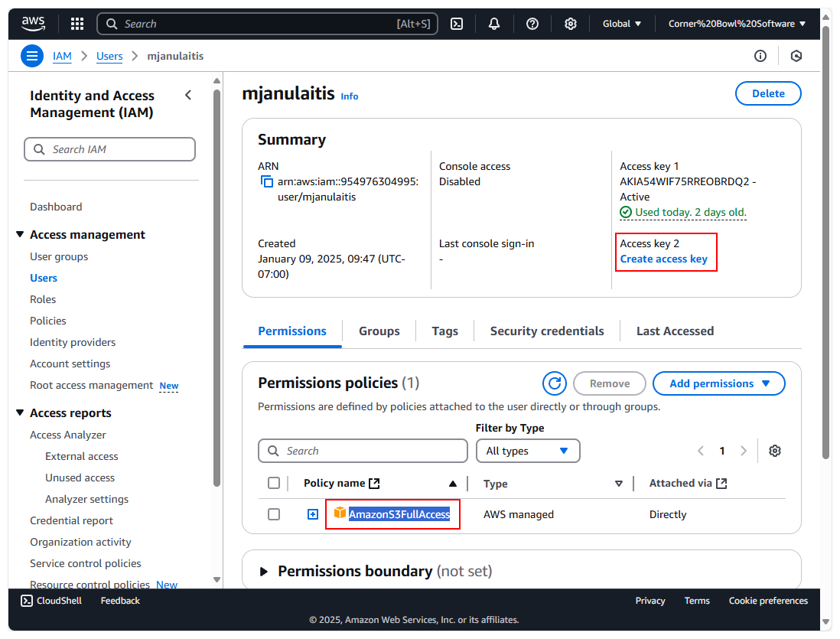Toggle the select-all policies checkbox
The width and height of the screenshot is (840, 639).
(274, 483)
